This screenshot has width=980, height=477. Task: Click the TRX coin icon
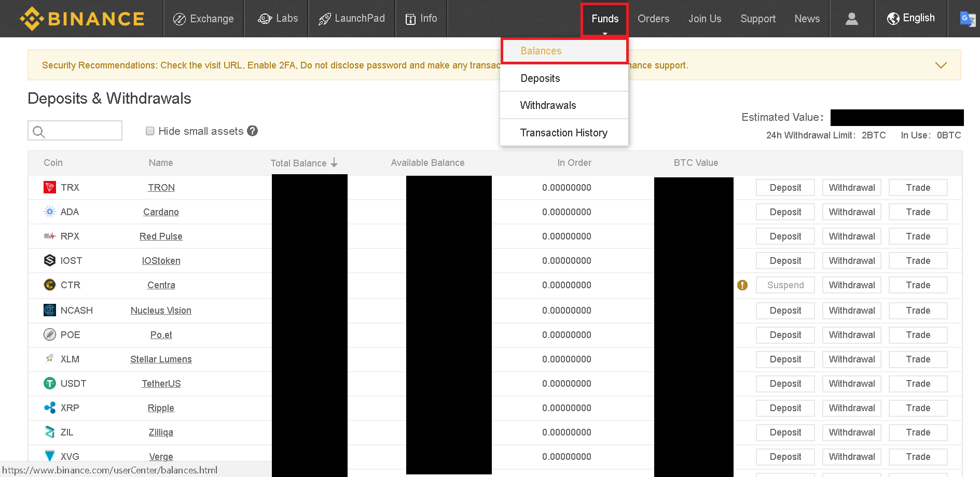pyautogui.click(x=50, y=187)
